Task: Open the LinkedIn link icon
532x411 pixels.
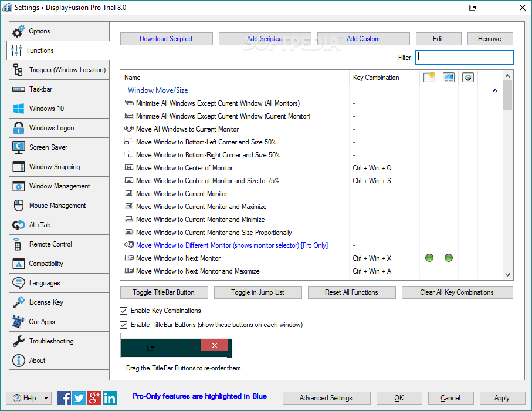Action: tap(110, 398)
